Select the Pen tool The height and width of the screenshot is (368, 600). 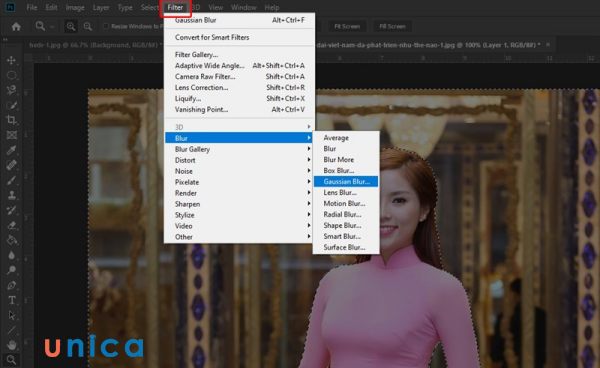tap(11, 285)
